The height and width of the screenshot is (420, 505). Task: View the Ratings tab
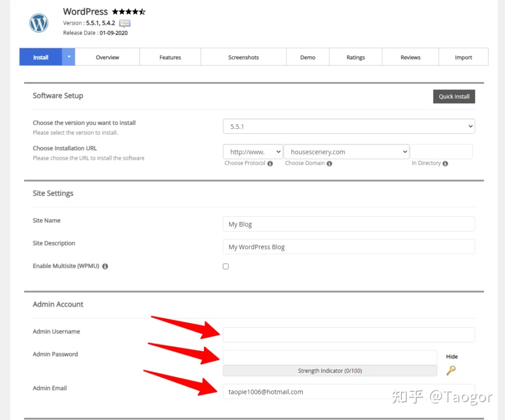(356, 57)
